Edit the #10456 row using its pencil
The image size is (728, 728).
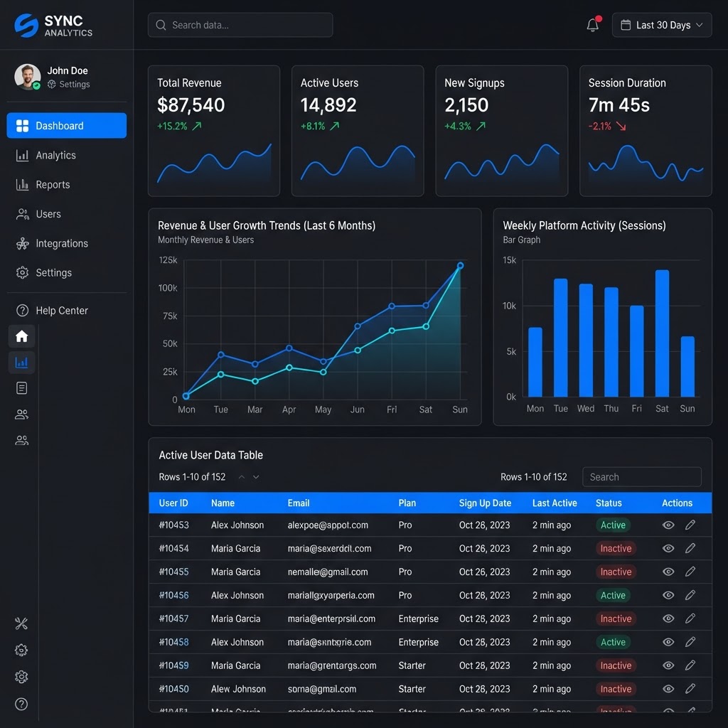(x=690, y=595)
